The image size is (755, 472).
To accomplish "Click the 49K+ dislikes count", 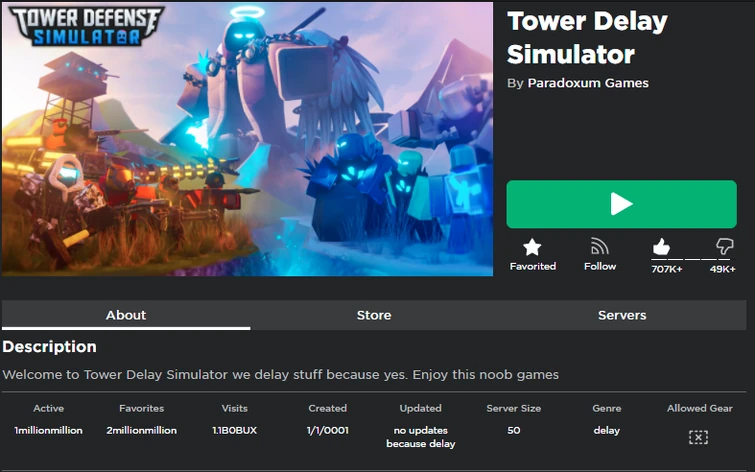I will pyautogui.click(x=722, y=269).
